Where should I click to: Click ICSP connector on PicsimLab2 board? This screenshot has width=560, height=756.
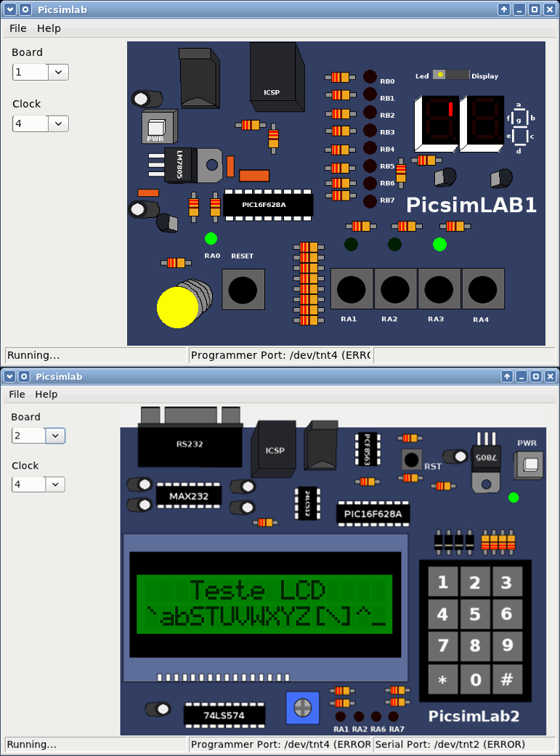[x=274, y=450]
